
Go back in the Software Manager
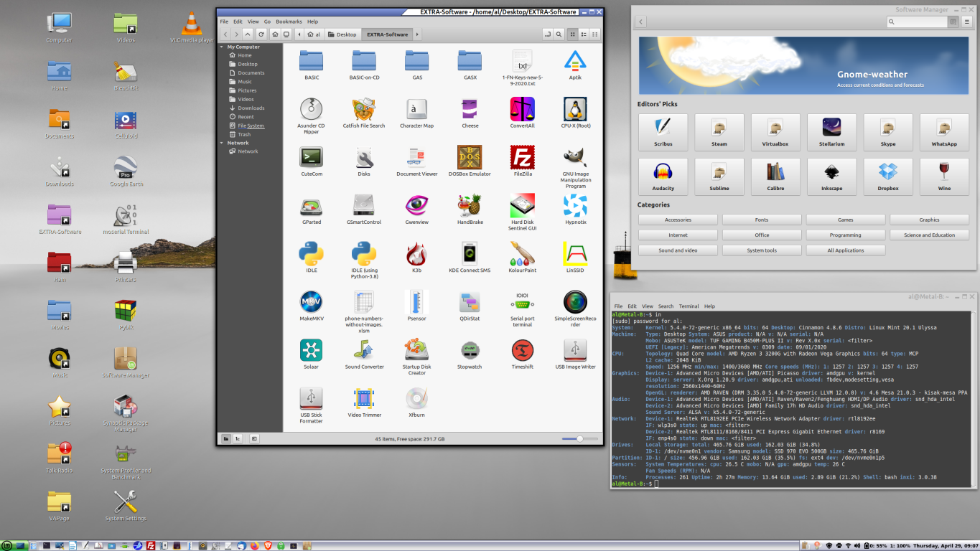(x=641, y=22)
